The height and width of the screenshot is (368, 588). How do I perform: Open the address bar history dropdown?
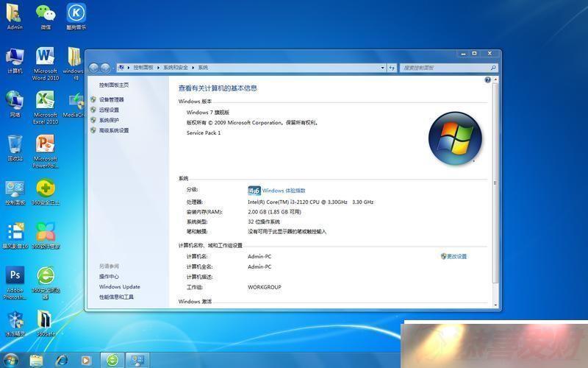point(382,68)
